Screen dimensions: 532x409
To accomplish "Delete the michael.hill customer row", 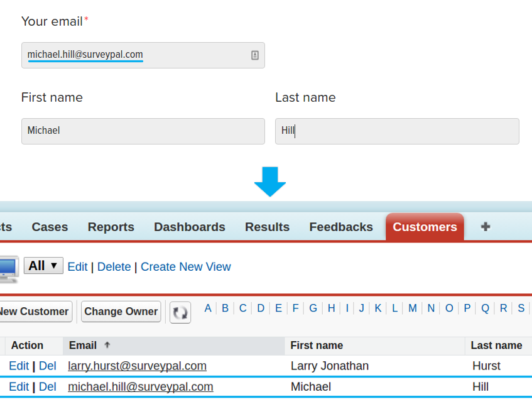I will tap(48, 386).
